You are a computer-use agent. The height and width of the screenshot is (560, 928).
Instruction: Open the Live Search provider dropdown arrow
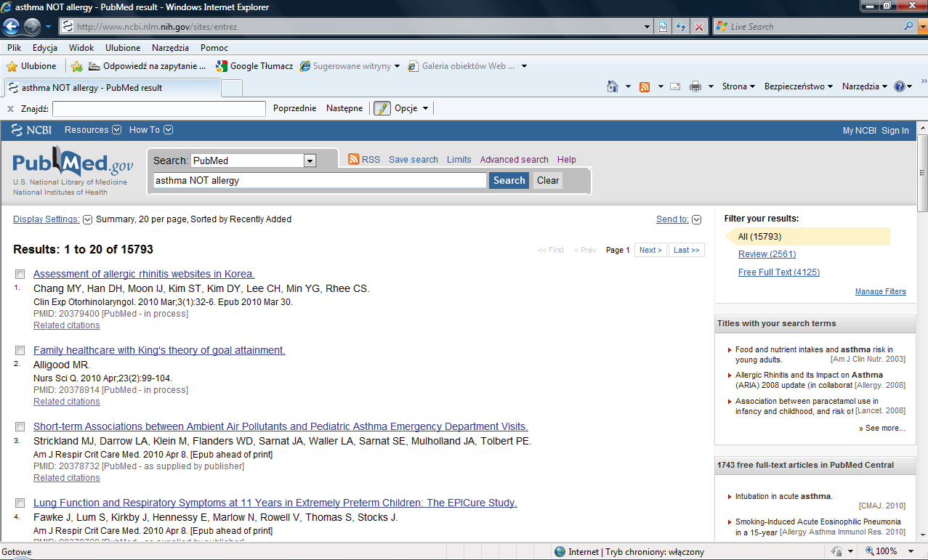coord(921,27)
